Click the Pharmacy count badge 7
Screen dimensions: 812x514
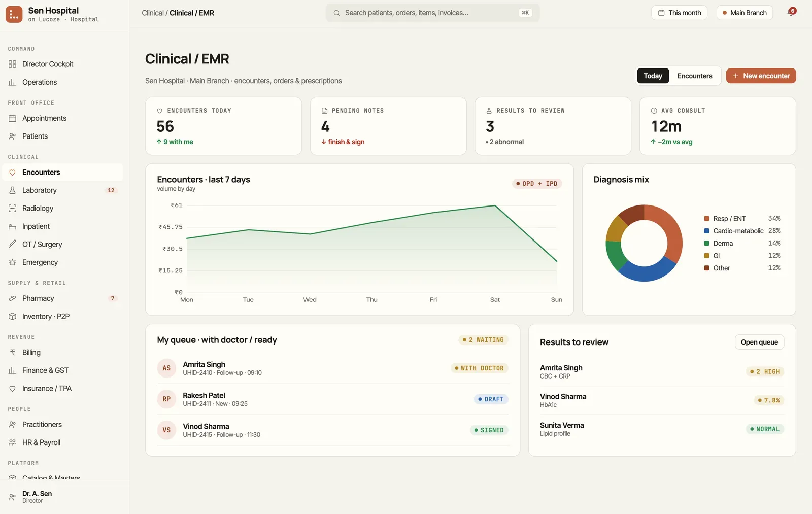point(113,299)
